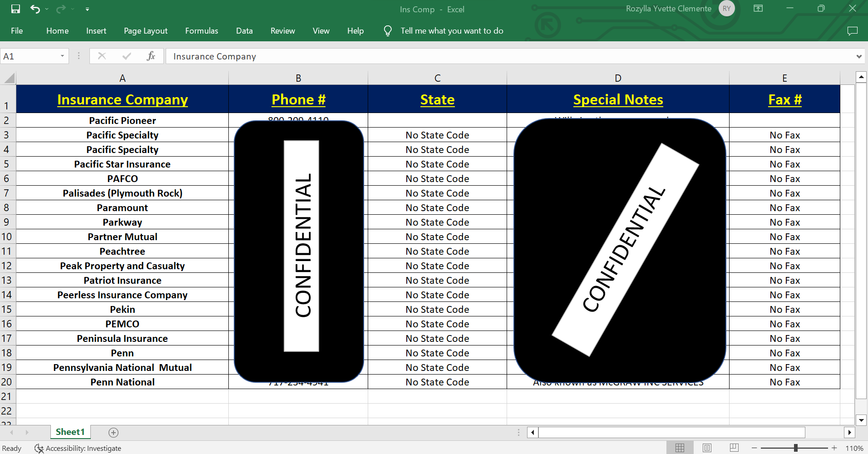
Task: Select column C header
Action: click(437, 78)
